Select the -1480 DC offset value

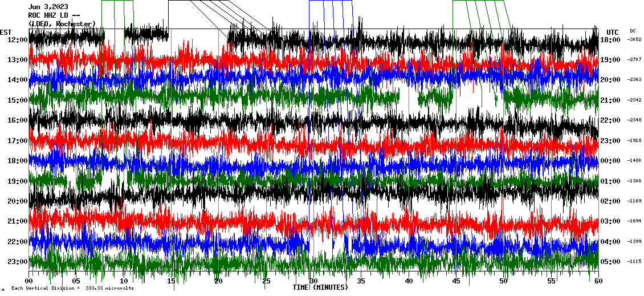coord(634,161)
